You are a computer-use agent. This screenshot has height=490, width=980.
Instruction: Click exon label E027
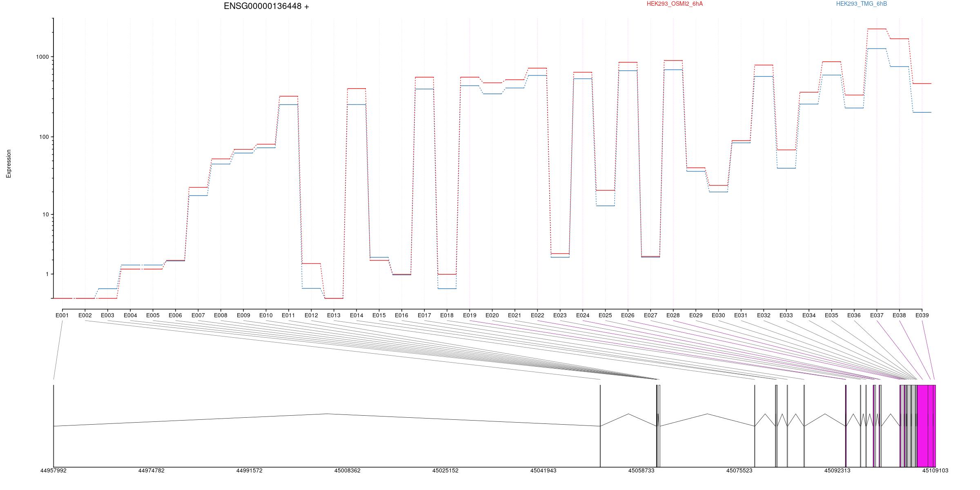pos(650,315)
